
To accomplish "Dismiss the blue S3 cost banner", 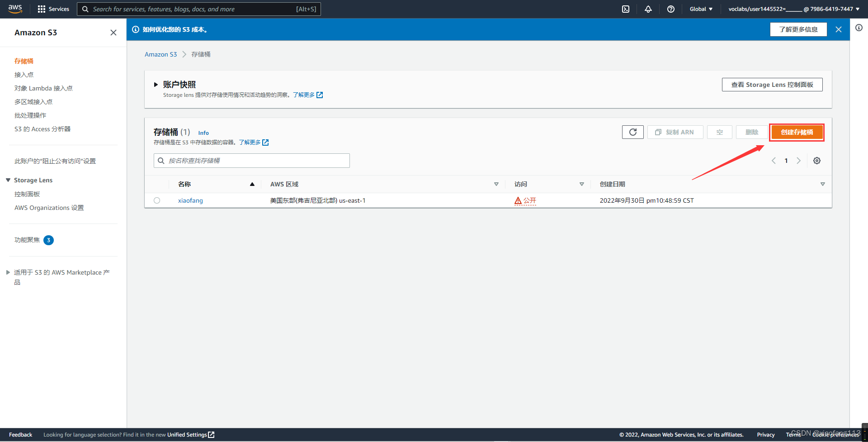I will (x=839, y=29).
